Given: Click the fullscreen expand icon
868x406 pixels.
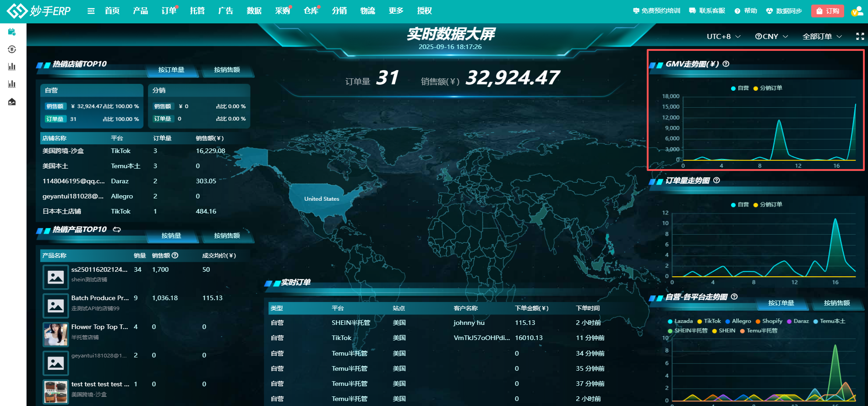Looking at the screenshot, I should tap(860, 36).
